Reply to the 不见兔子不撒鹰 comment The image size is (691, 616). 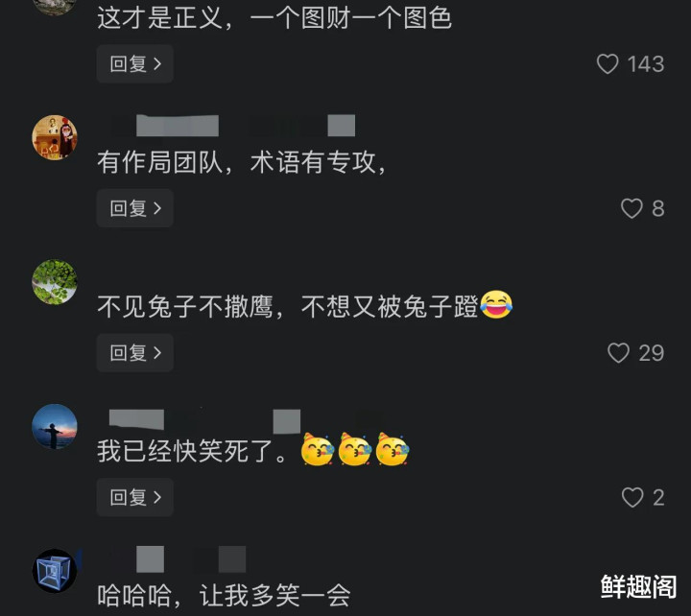pos(135,353)
